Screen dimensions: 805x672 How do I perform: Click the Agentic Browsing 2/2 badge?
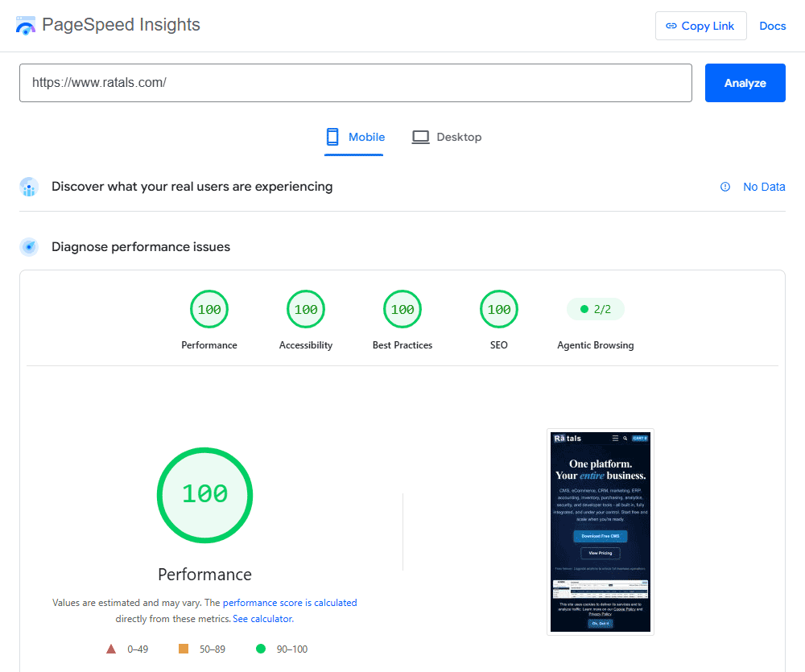pyautogui.click(x=596, y=309)
